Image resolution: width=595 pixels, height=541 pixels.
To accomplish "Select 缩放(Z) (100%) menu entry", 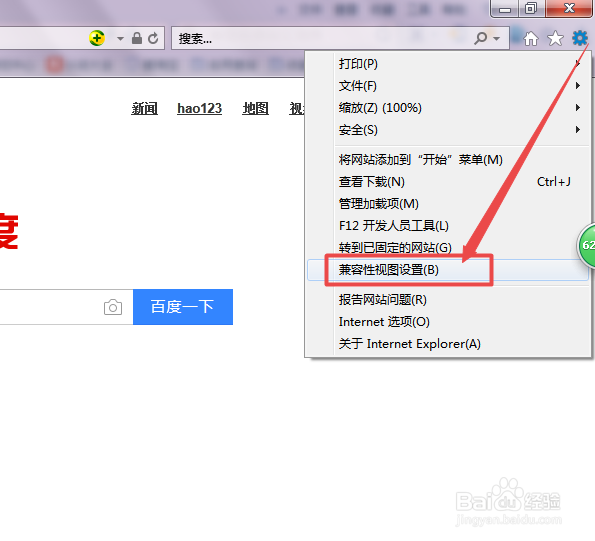I will [448, 107].
